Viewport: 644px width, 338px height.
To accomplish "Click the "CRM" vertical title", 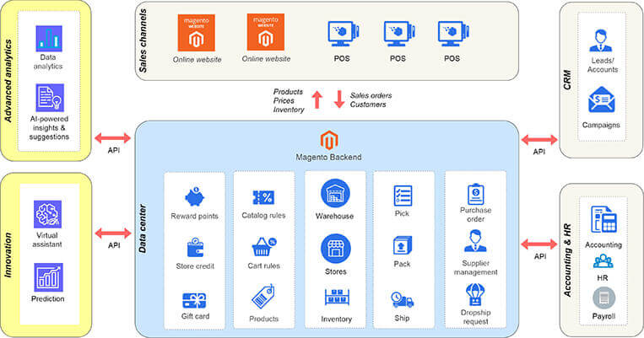I will 567,80.
